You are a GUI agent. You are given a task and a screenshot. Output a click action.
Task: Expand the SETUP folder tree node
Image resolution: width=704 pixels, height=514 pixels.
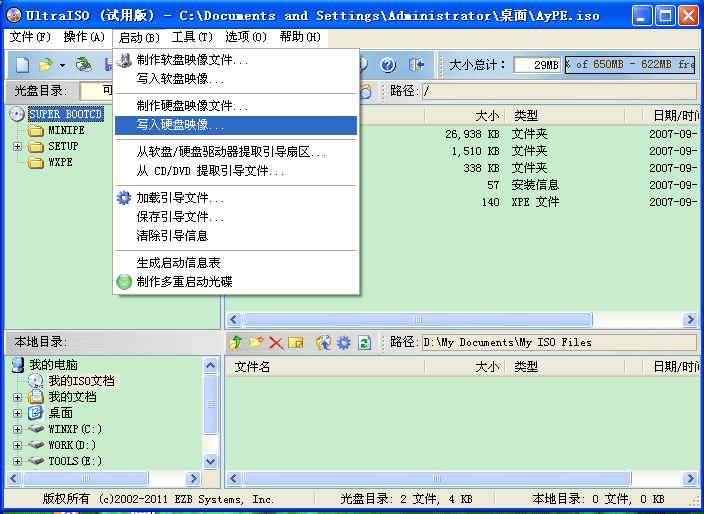18,146
